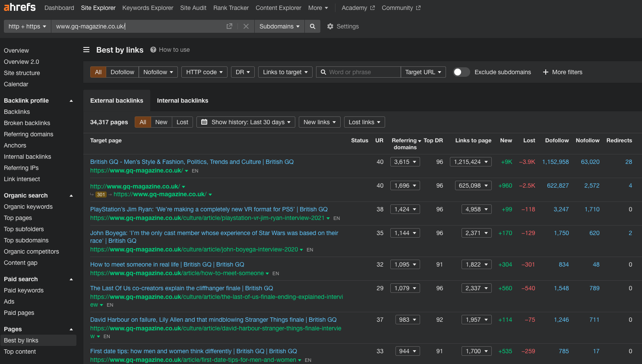Open Community external link
Screen dimensions: 642x364
401,8
